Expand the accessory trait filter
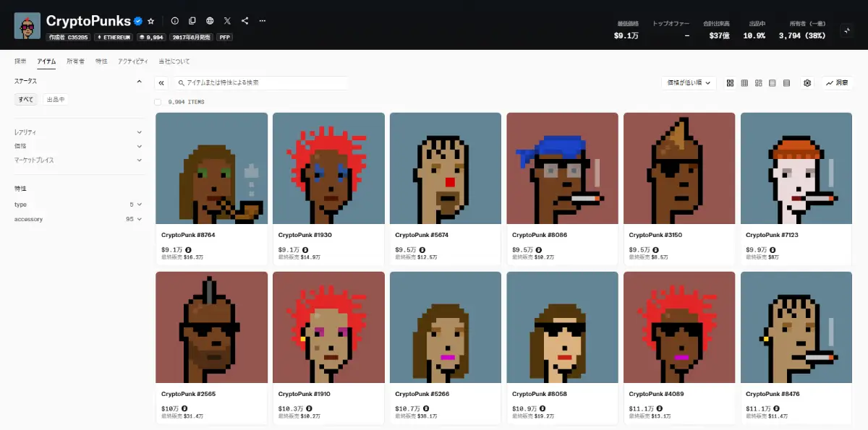Viewport: 868px width, 430px height. pos(77,219)
